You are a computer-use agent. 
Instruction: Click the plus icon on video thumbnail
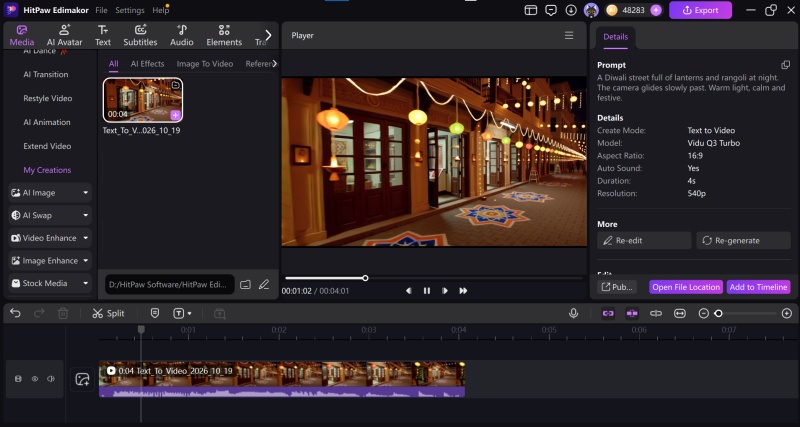tap(175, 115)
